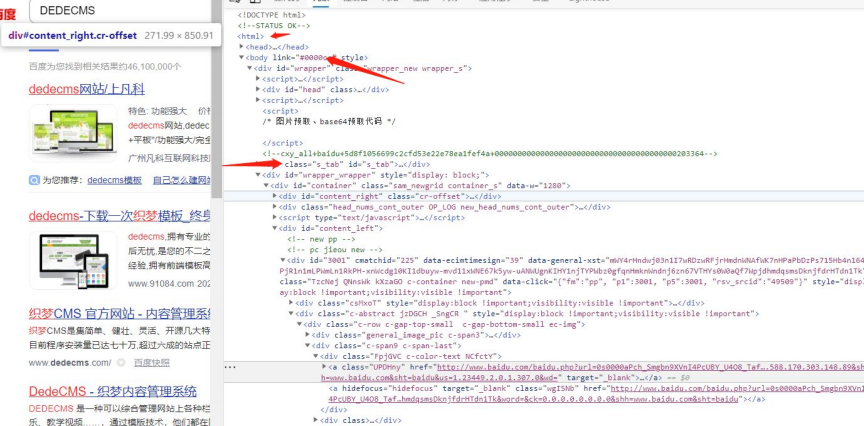864x426 pixels.
Task: Click the 百度为您找到相关结果 count text
Action: click(105, 67)
